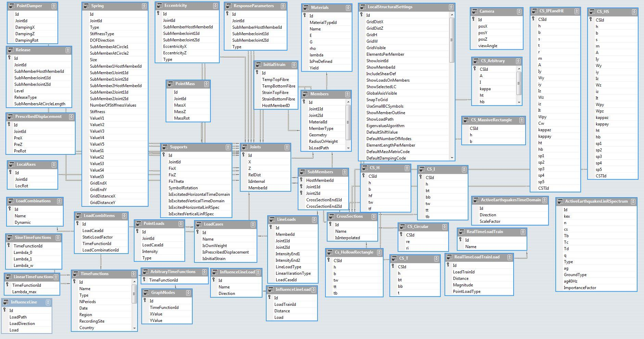The height and width of the screenshot is (339, 644).
Task: Click the Members table icon
Action: point(305,94)
